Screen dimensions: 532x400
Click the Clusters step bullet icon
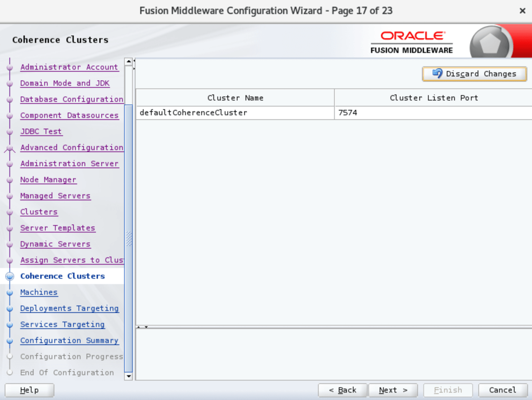click(10, 212)
